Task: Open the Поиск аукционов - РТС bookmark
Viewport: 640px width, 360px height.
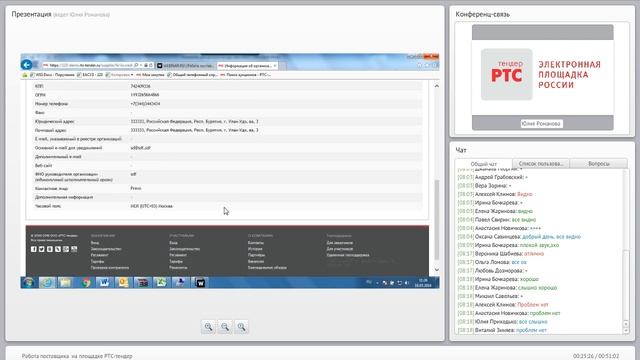Action: click(245, 75)
